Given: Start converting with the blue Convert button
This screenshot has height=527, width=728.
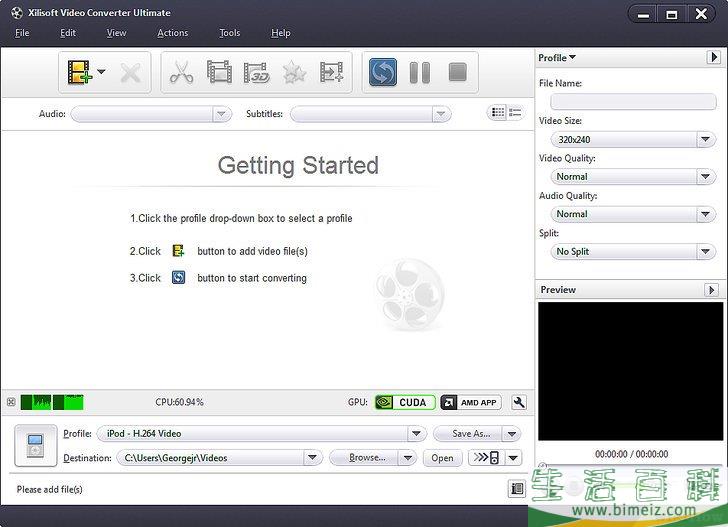Looking at the screenshot, I should 383,72.
